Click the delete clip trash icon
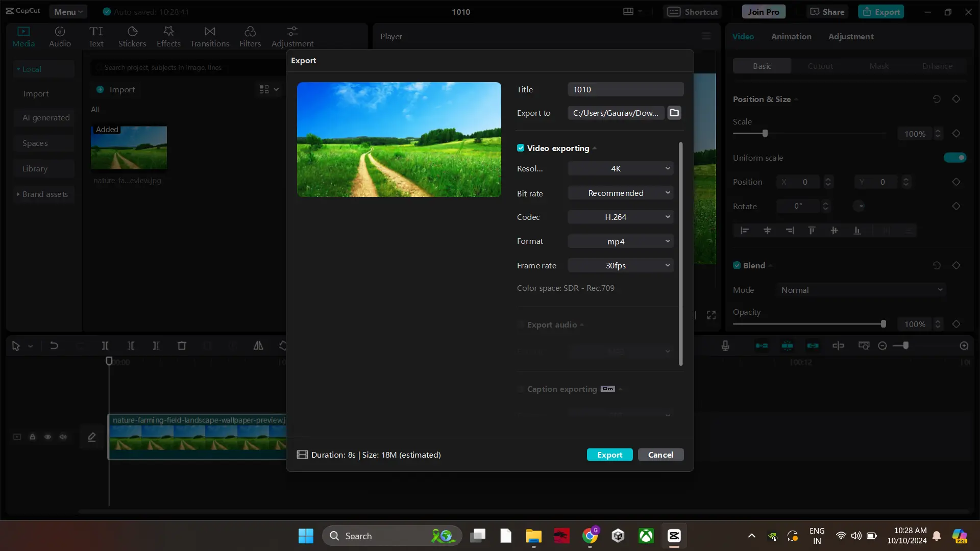 [182, 345]
